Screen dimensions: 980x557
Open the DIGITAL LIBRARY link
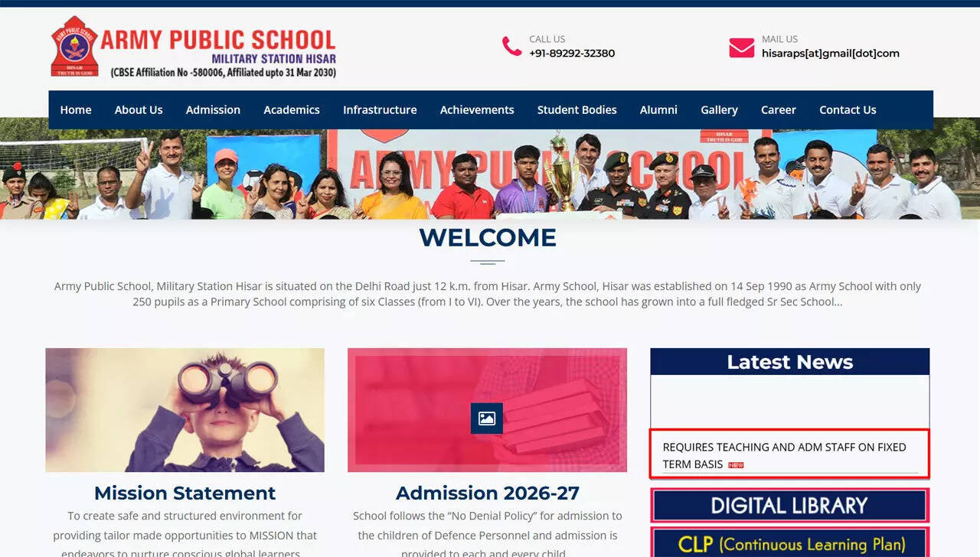pos(789,505)
